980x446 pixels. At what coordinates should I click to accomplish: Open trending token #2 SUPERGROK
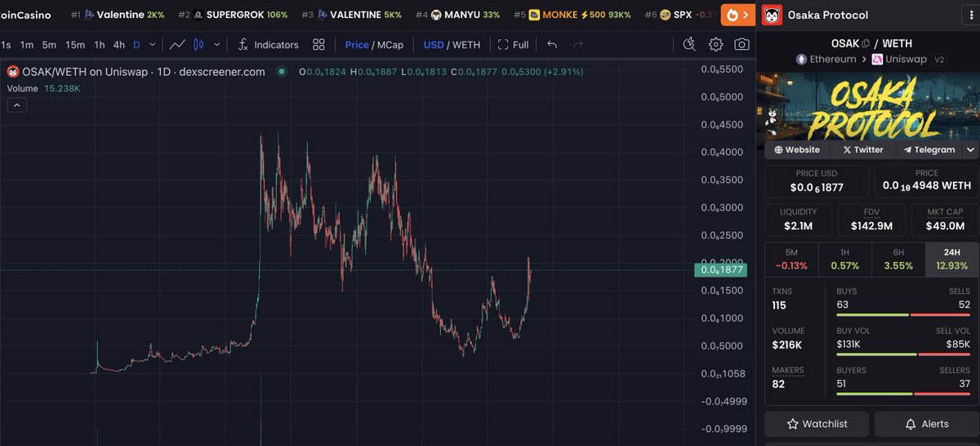click(233, 15)
